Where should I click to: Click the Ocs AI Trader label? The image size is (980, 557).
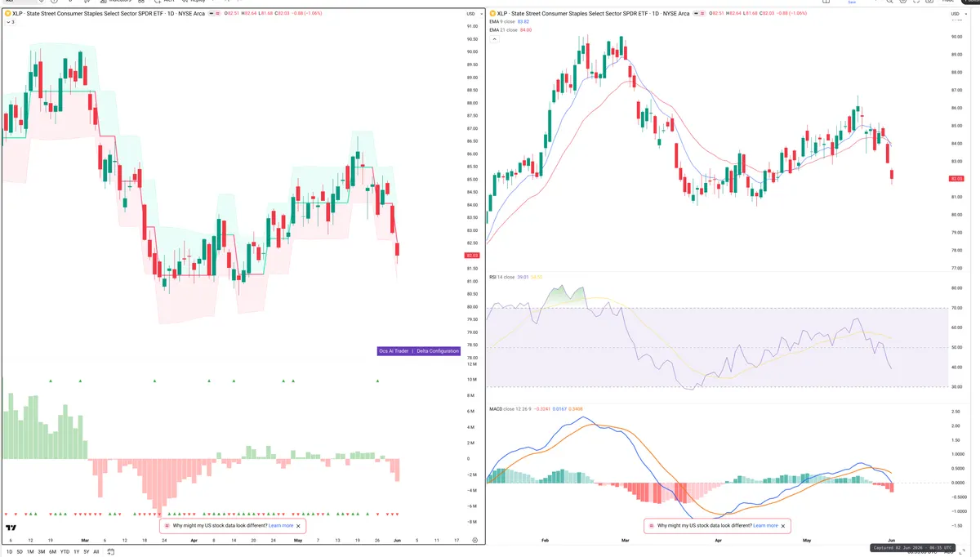(394, 351)
